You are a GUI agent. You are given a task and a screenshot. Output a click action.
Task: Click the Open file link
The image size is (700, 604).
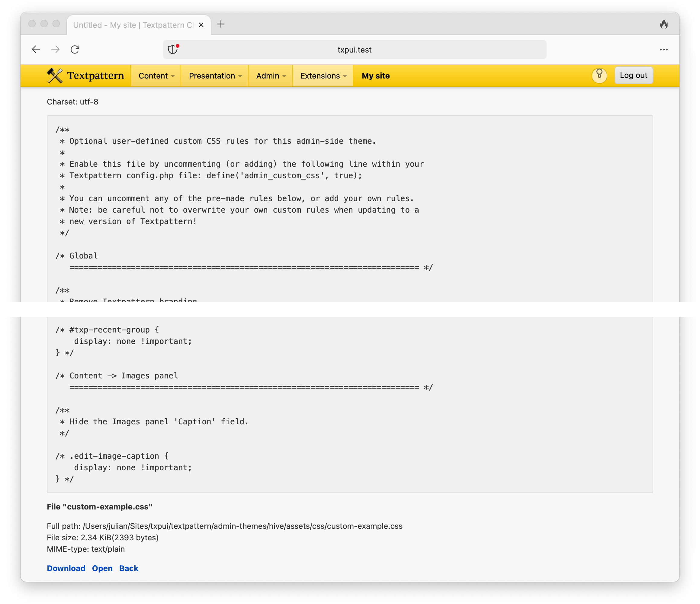[102, 568]
